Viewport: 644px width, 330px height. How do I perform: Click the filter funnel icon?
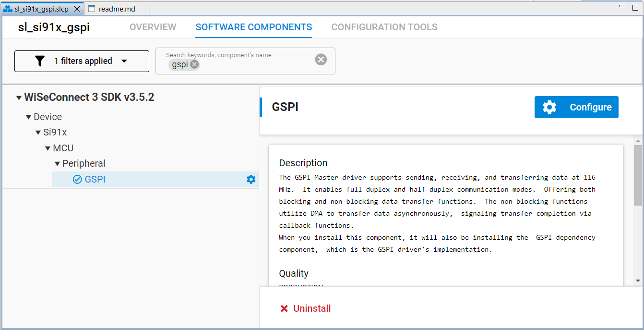pos(40,61)
